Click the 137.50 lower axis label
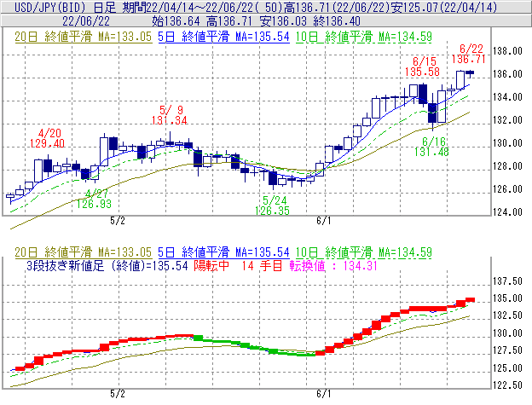The image size is (532, 405). [x=507, y=281]
